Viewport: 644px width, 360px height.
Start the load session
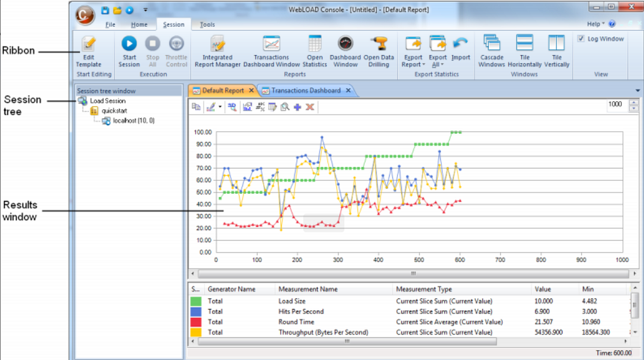(129, 52)
